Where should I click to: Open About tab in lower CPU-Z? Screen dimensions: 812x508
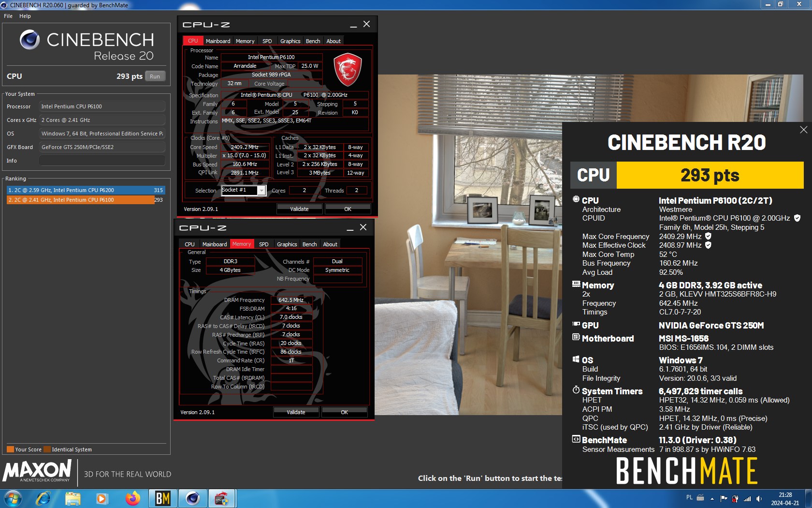(330, 244)
